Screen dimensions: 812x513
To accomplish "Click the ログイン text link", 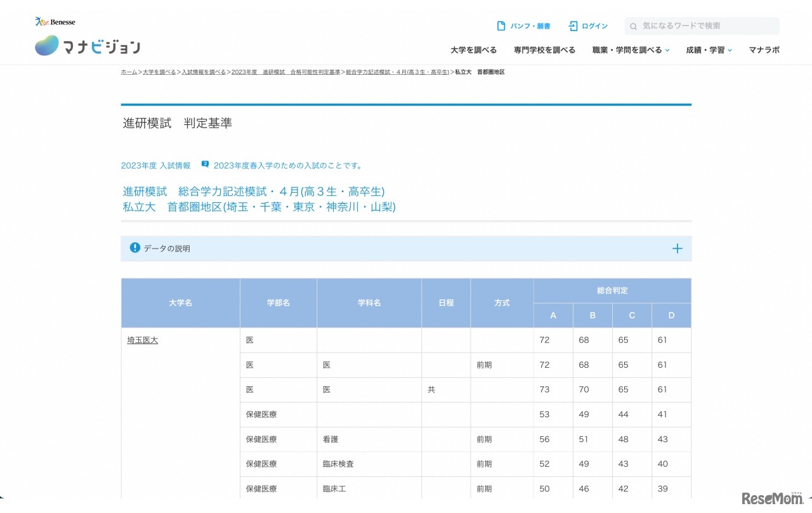I will tap(594, 26).
